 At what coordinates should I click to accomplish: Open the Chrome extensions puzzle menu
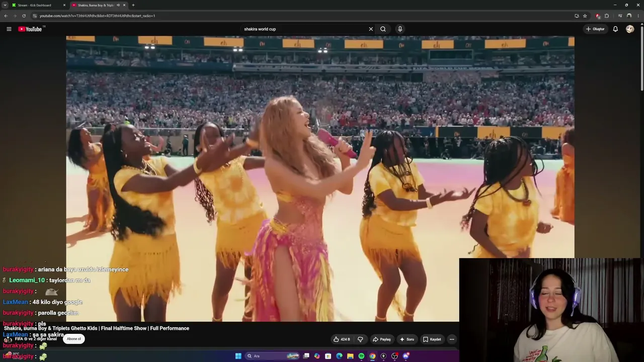pyautogui.click(x=606, y=16)
